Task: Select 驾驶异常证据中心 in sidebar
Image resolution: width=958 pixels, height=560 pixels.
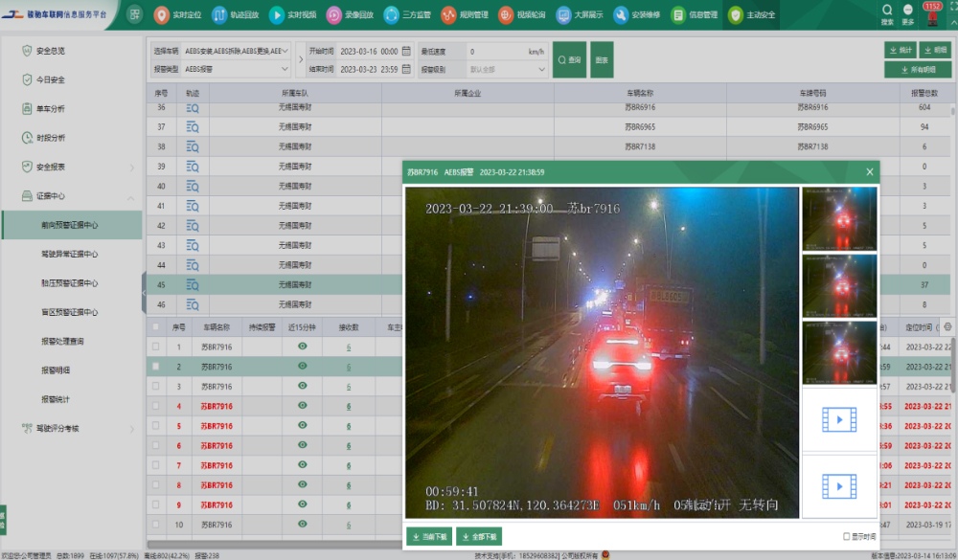Action: point(69,255)
